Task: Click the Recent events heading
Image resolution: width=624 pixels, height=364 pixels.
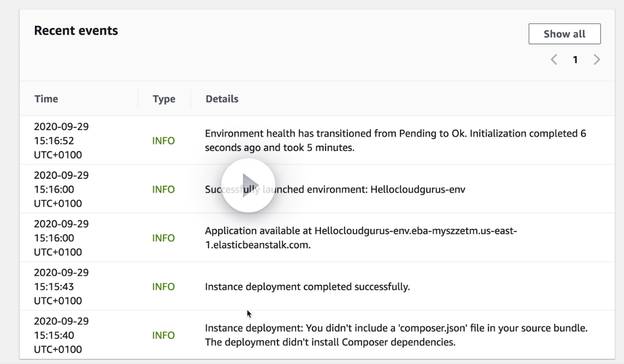Action: tap(76, 31)
